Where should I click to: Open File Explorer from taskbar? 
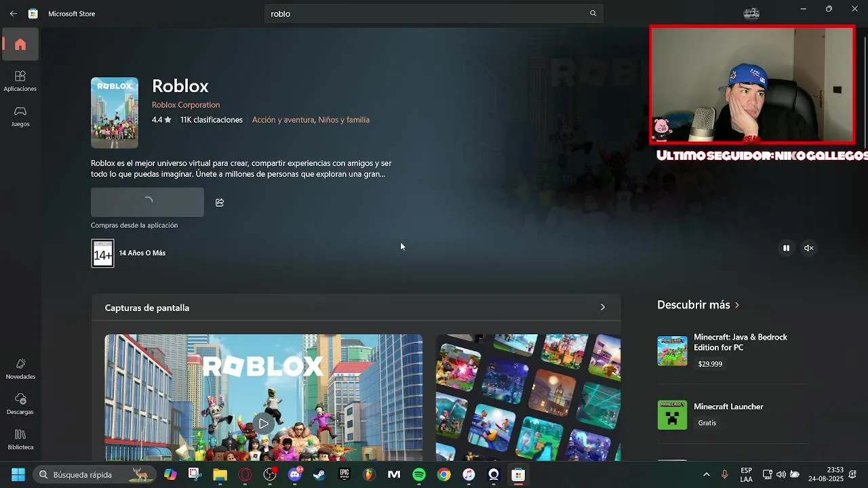(220, 474)
